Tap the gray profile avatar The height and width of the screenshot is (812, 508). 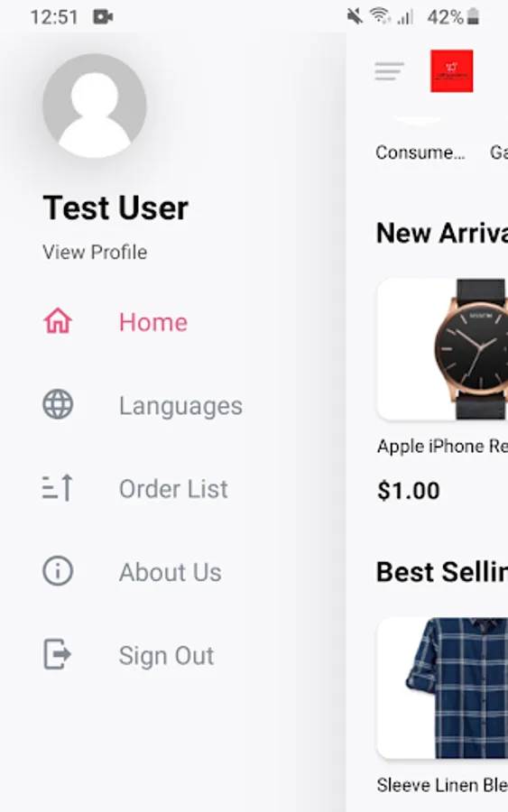point(94,106)
